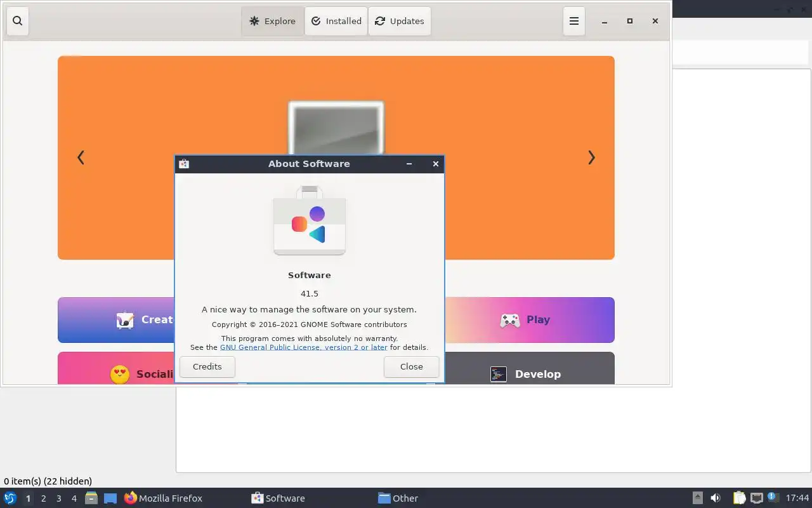
Task: Click the 17:44 clock in taskbar
Action: click(797, 498)
